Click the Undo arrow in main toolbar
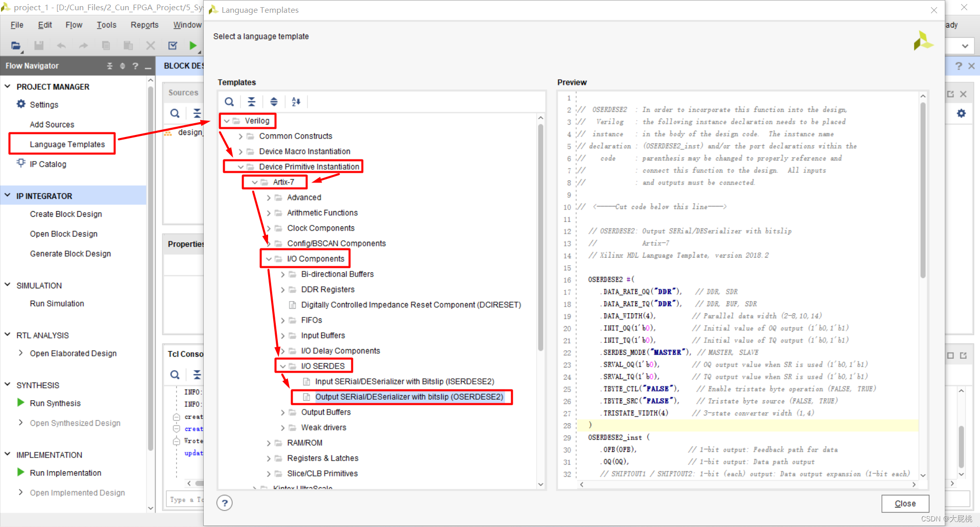This screenshot has height=527, width=980. [x=61, y=45]
